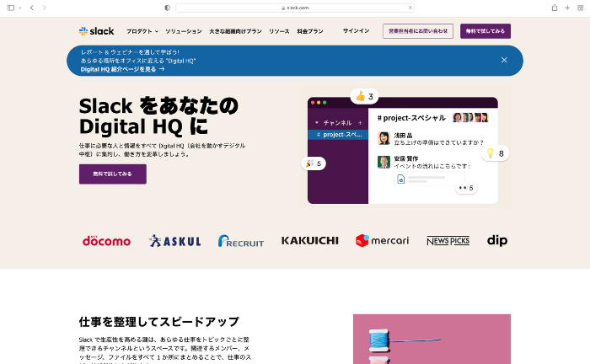Collapse the チャンネル section triangle
The height and width of the screenshot is (364, 590).
click(x=315, y=122)
